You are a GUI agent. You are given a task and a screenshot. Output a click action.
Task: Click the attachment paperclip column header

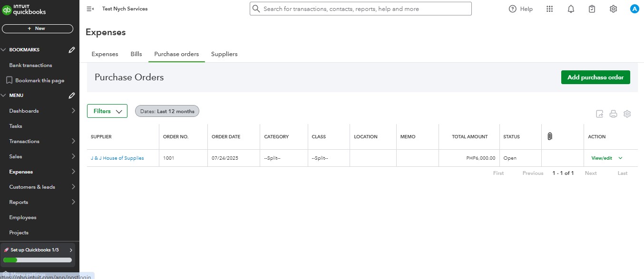(x=549, y=136)
